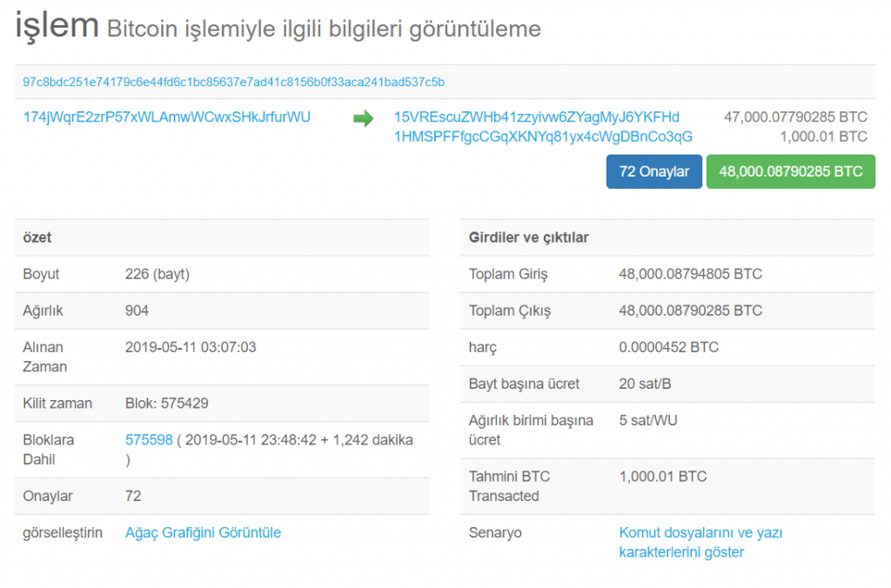The width and height of the screenshot is (891, 588).
Task: Click the green 48,000.08790285 BTC button
Action: [x=790, y=171]
